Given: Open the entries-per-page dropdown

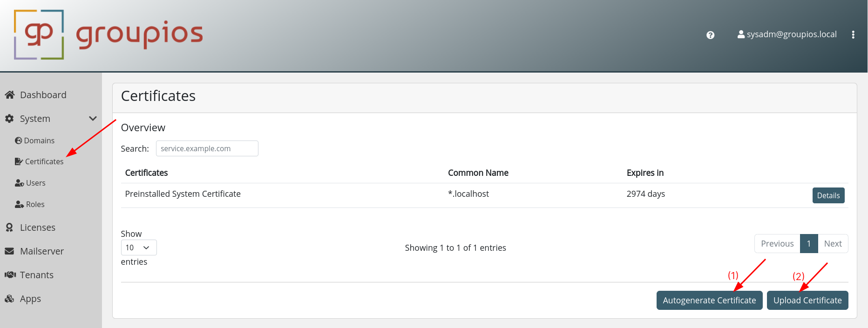Looking at the screenshot, I should (139, 248).
